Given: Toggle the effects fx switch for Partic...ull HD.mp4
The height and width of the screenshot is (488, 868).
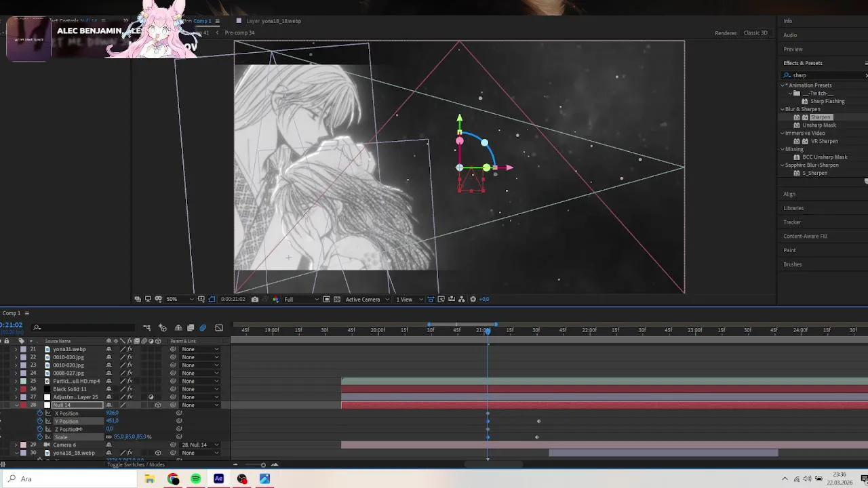Looking at the screenshot, I should 130,381.
